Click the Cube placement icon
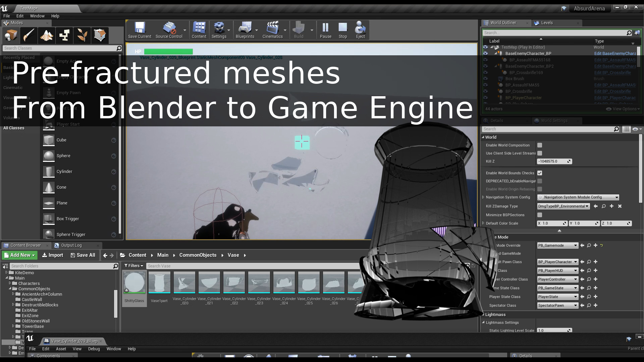 (49, 140)
